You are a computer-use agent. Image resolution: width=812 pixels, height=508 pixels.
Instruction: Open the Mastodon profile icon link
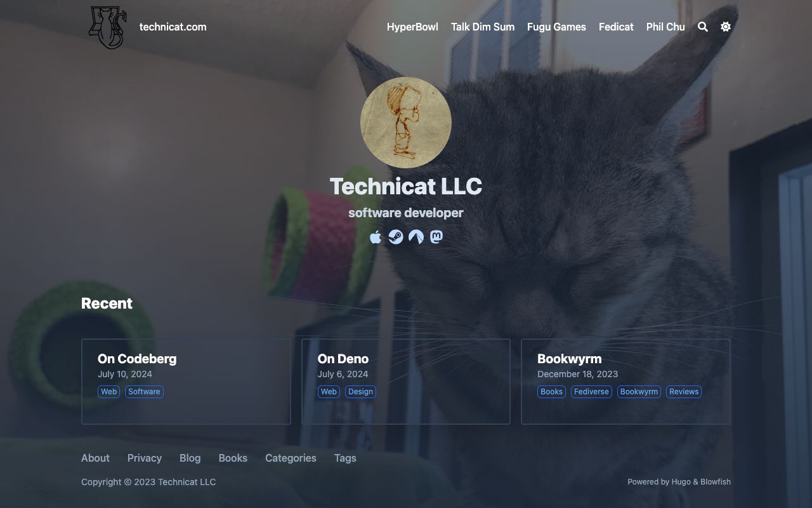(436, 237)
